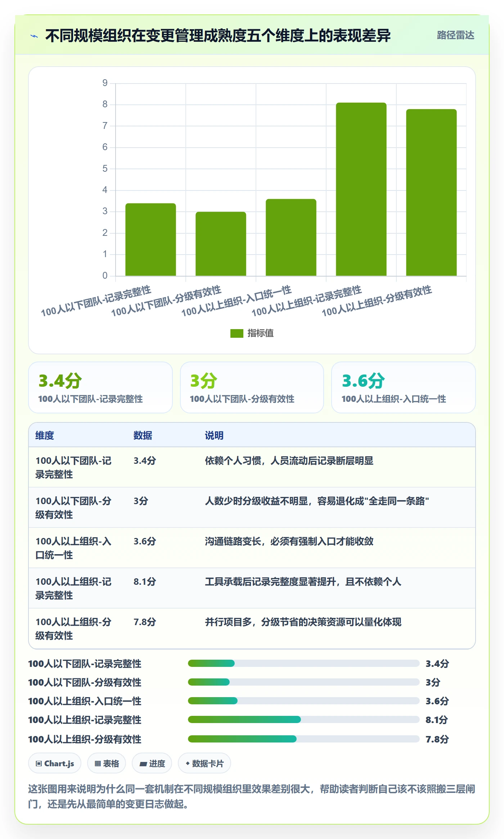Click the 100人以上组织-分级有效性 chart bar

pos(431,192)
